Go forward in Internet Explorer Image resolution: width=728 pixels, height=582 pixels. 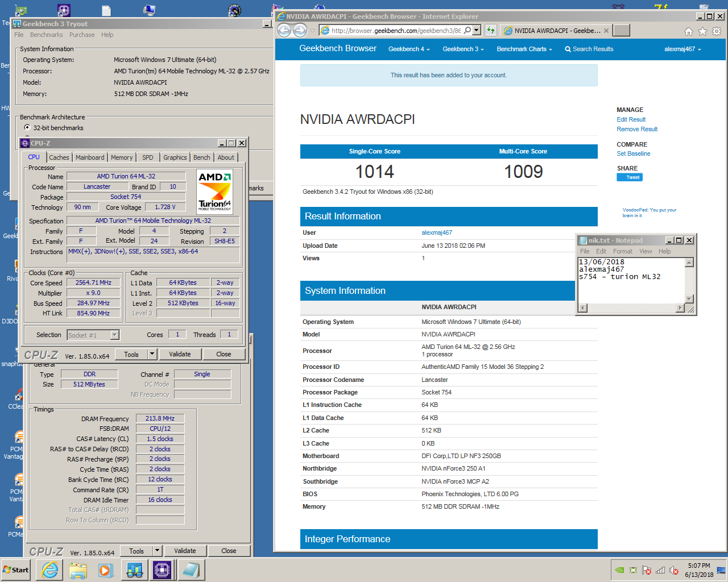pyautogui.click(x=300, y=31)
